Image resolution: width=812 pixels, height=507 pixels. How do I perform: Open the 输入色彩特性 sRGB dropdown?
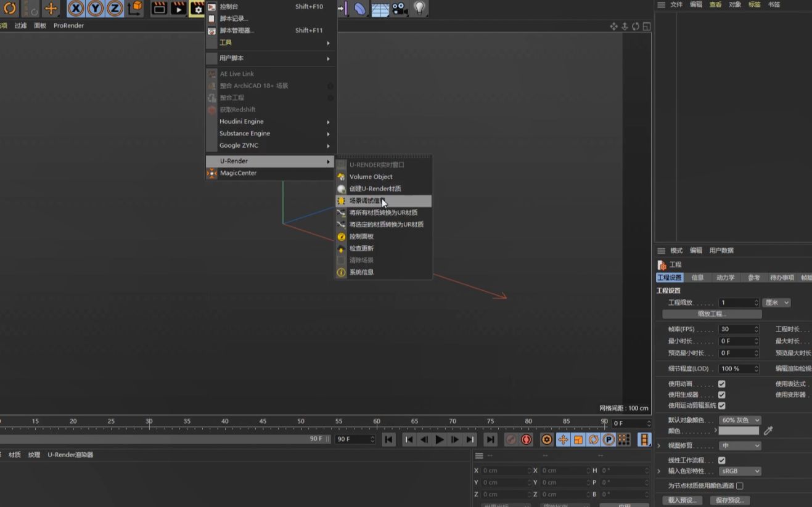[x=739, y=471]
